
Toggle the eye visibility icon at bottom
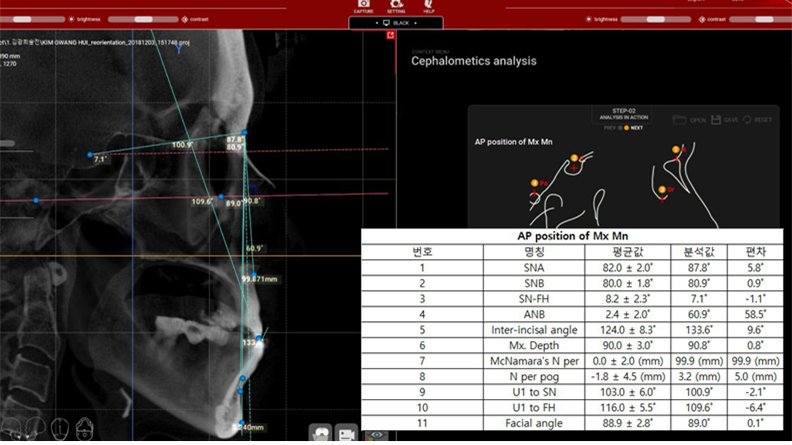375,435
